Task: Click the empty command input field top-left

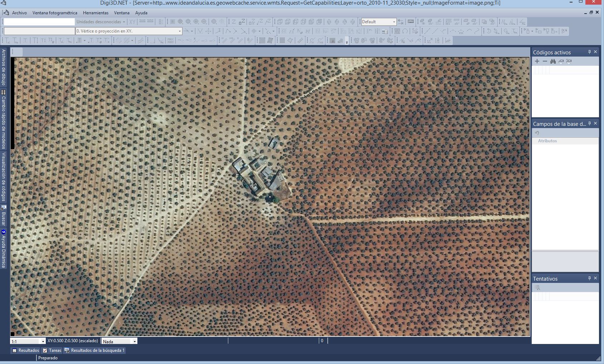Action: coord(39,22)
